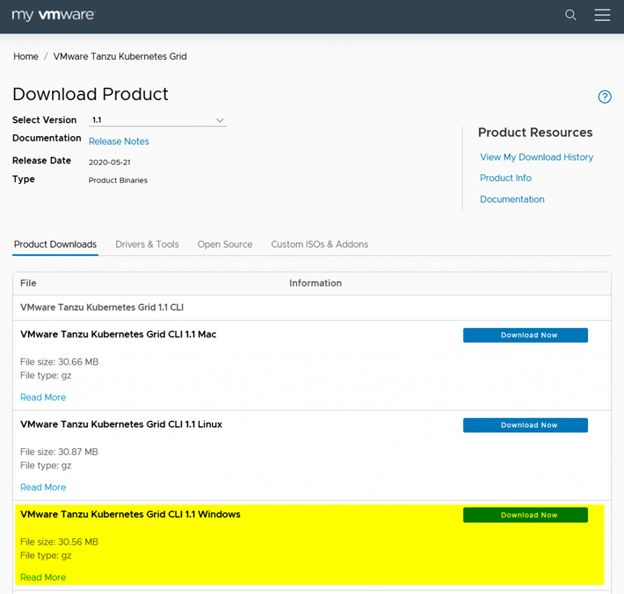Click the Download Product heading
The height and width of the screenshot is (594, 624).
(90, 94)
